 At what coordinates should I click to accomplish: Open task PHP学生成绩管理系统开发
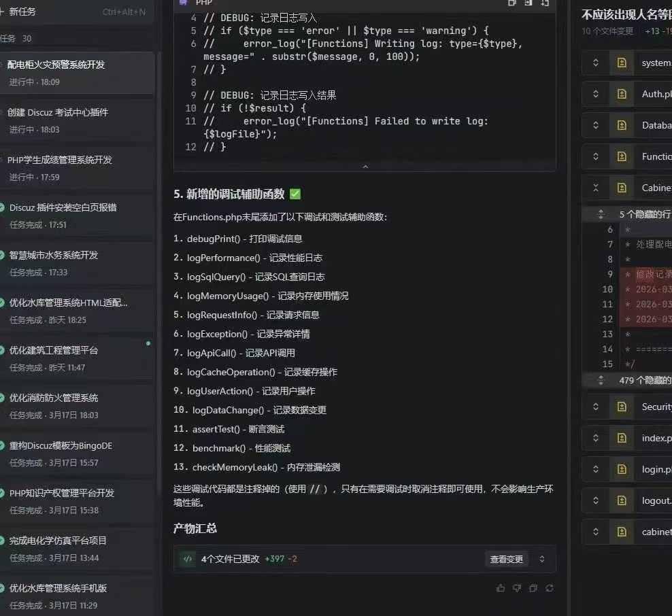coord(77,168)
